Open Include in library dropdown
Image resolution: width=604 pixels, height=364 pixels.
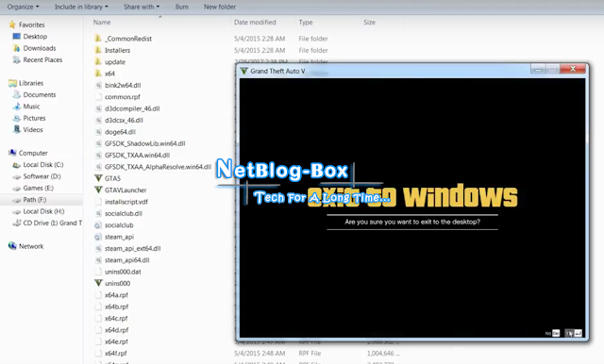coord(81,7)
